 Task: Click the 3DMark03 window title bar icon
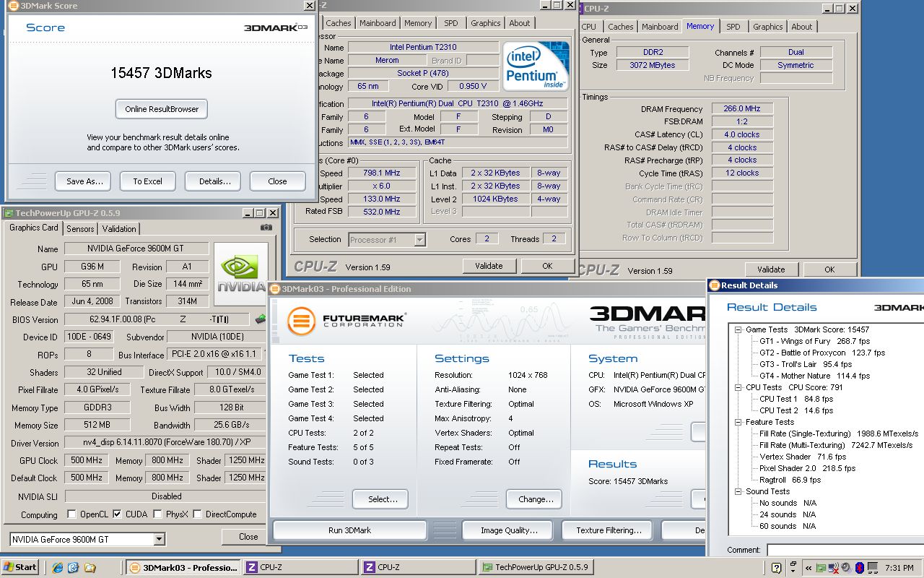275,289
